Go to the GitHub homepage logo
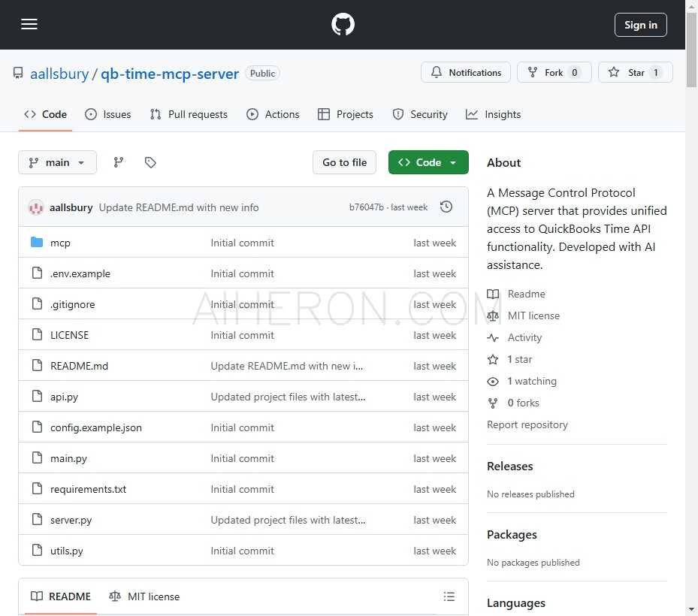The width and height of the screenshot is (698, 616). pos(343,25)
